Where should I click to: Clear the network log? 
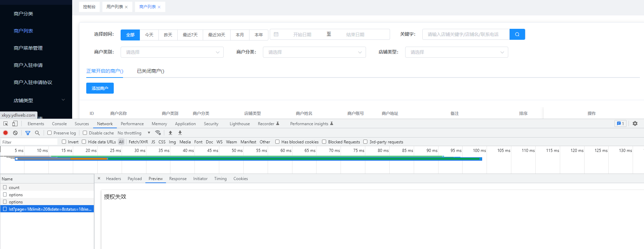tap(15, 133)
